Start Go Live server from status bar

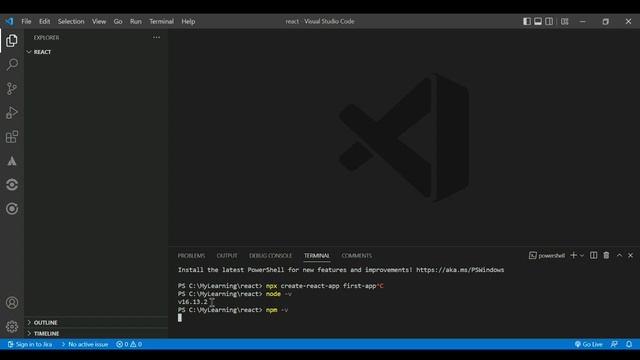[589, 344]
